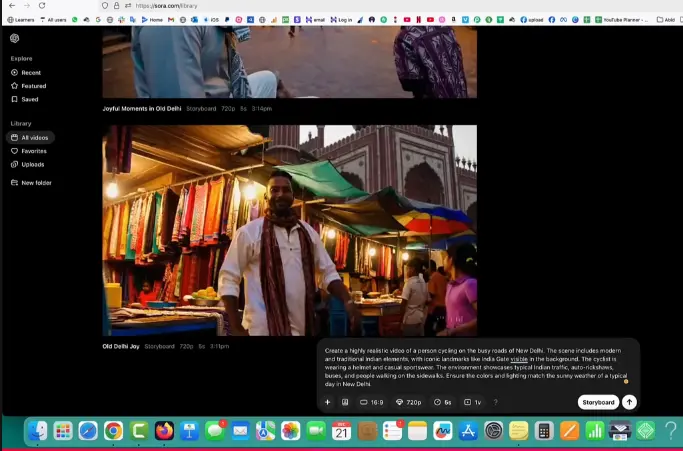Image resolution: width=683 pixels, height=451 pixels.
Task: Open the Old Delhi Joy video thumbnail
Action: click(x=289, y=230)
